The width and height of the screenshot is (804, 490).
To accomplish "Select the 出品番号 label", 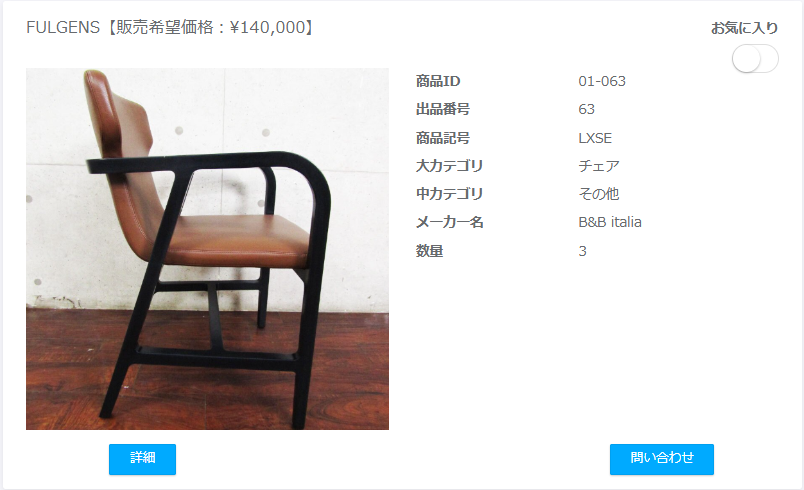I will coord(443,109).
